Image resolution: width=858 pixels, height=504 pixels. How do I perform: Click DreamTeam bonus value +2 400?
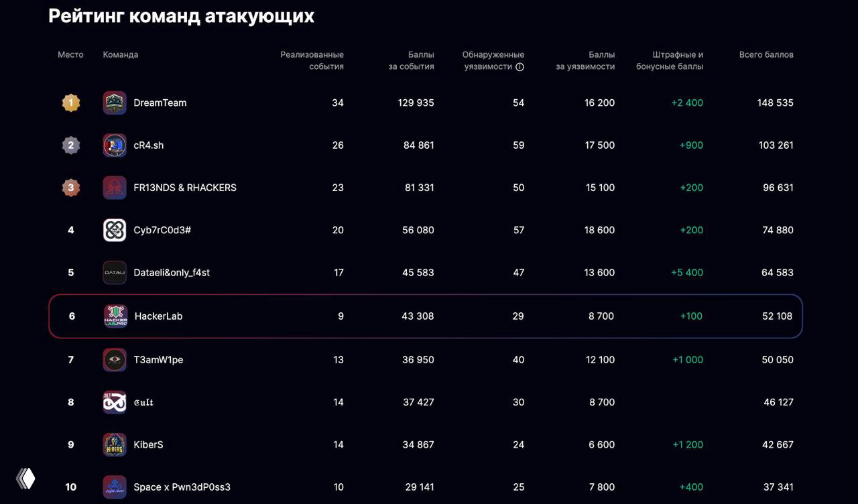pos(687,103)
